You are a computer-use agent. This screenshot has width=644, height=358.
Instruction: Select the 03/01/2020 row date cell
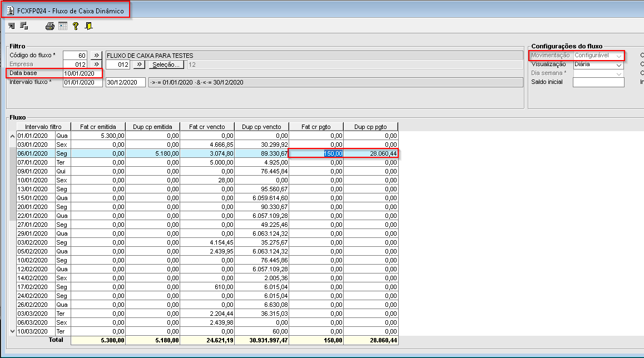(x=36, y=145)
